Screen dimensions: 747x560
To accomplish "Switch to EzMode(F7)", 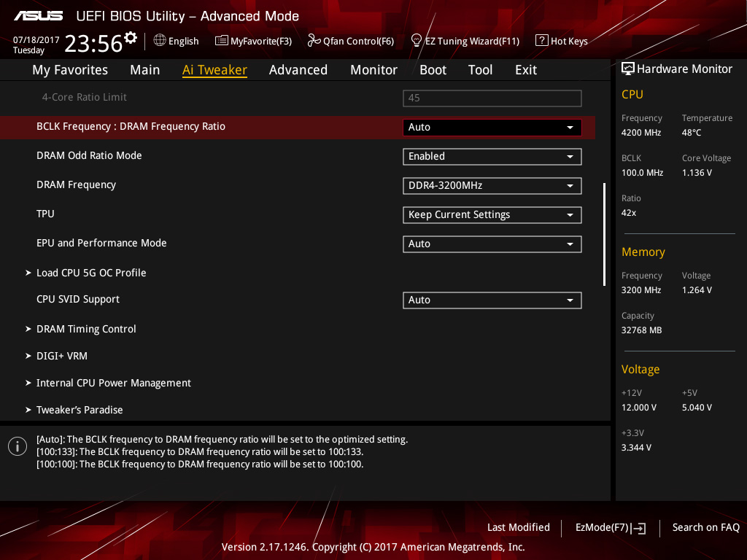I will (x=610, y=527).
